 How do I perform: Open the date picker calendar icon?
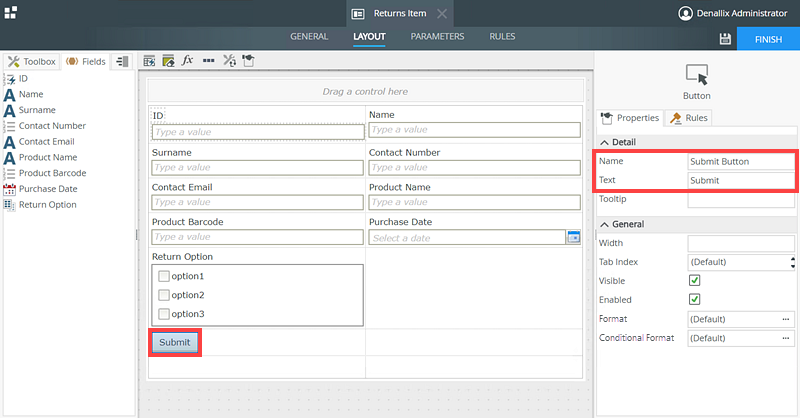574,237
